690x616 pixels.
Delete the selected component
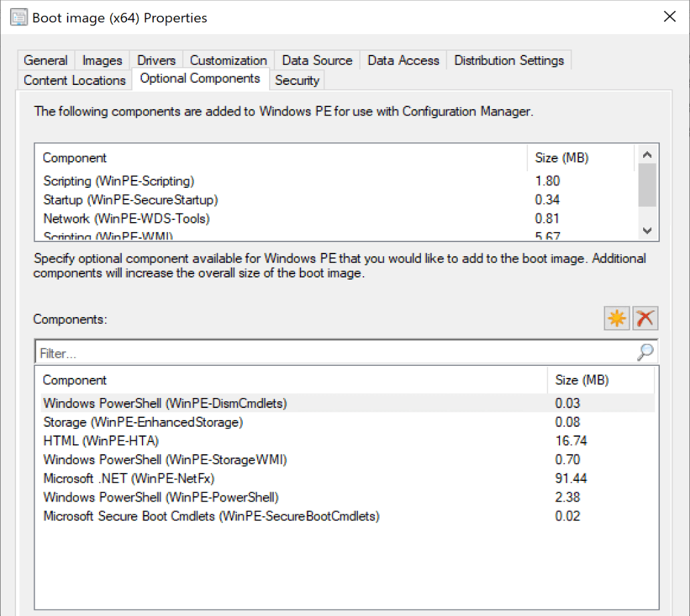click(x=644, y=318)
